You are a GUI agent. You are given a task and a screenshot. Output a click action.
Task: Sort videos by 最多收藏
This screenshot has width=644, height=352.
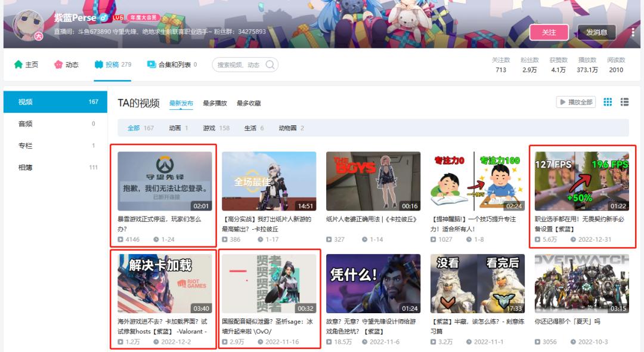pos(249,103)
